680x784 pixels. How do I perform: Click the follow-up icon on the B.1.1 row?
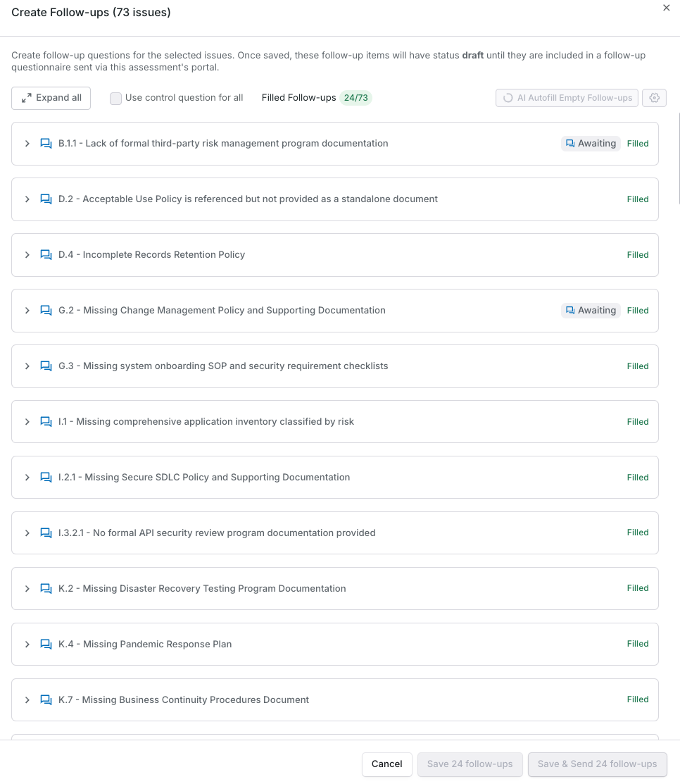pos(46,144)
